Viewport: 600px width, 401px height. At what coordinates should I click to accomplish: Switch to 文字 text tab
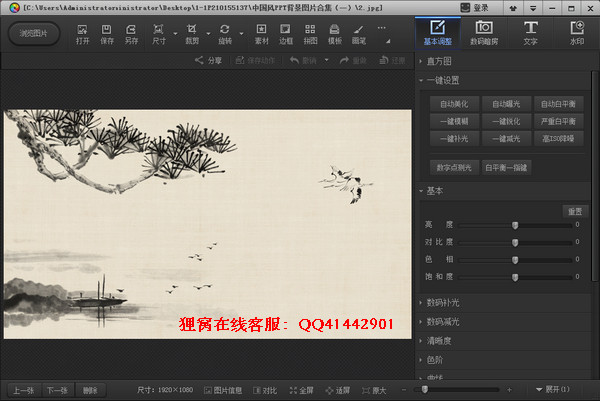530,33
